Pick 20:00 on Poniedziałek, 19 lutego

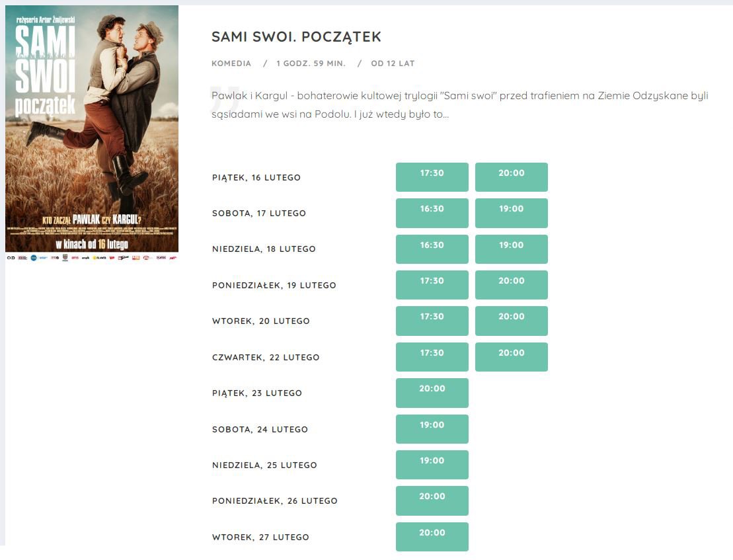click(x=512, y=285)
